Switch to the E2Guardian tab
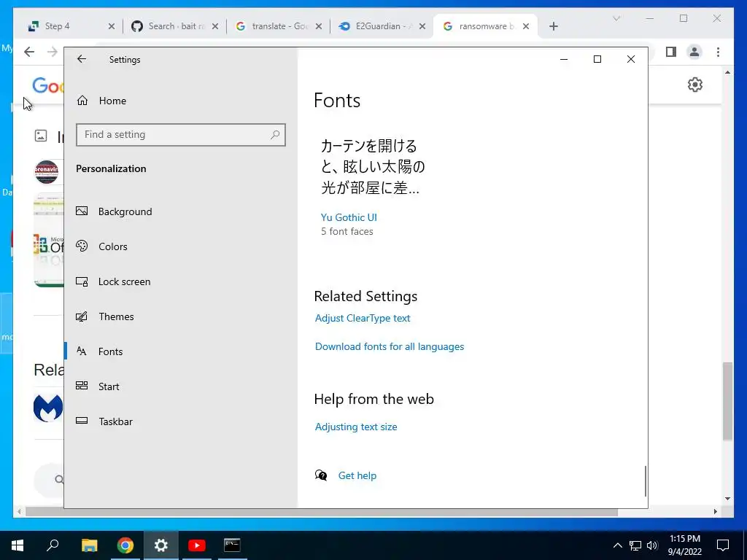Viewport: 747px width, 560px height. coord(384,26)
